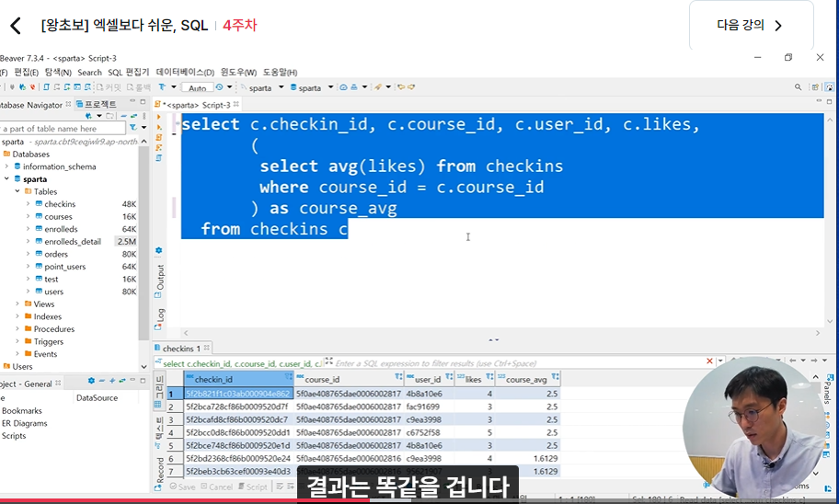Open the 탐색(N) menu
The height and width of the screenshot is (504, 839).
58,73
